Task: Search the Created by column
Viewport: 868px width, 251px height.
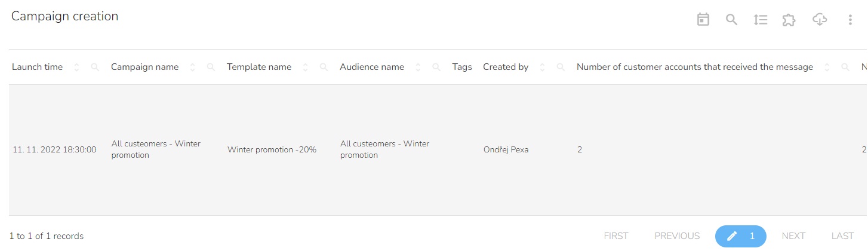Action: (x=561, y=68)
